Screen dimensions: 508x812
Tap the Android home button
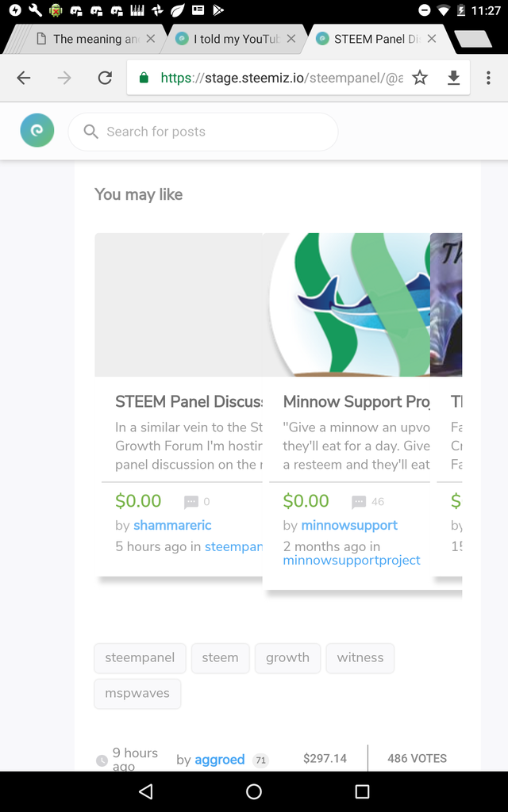[254, 791]
